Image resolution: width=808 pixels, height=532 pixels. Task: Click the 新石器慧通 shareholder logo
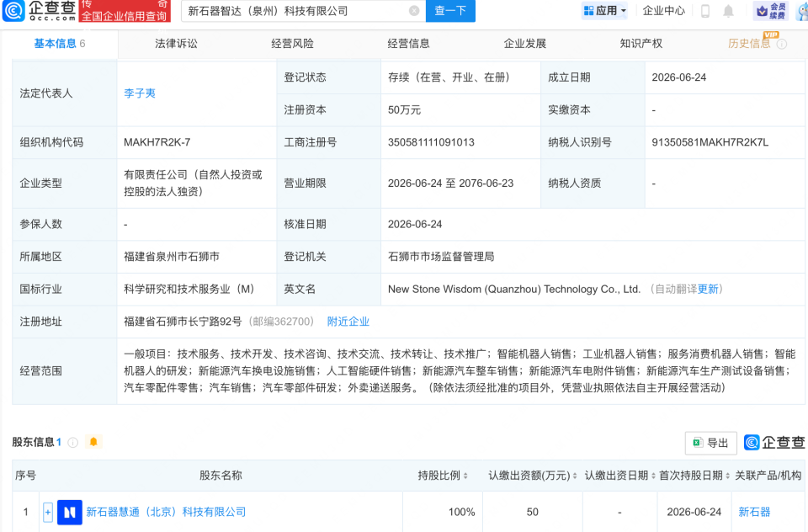(70, 513)
